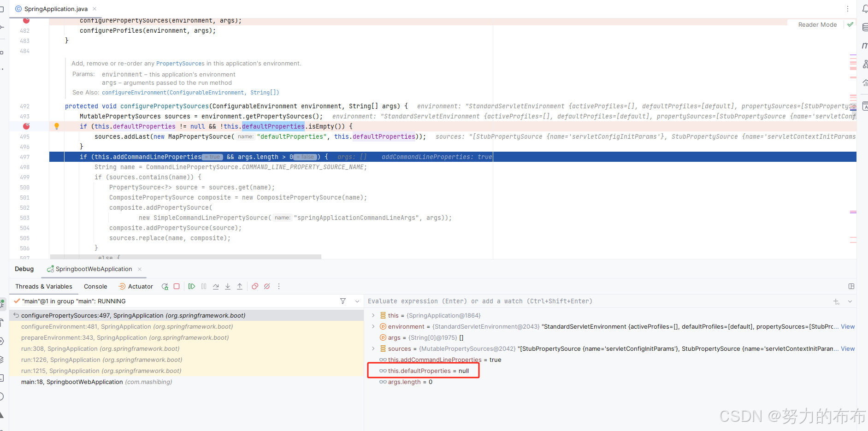Toggle Reader Mode off

817,24
